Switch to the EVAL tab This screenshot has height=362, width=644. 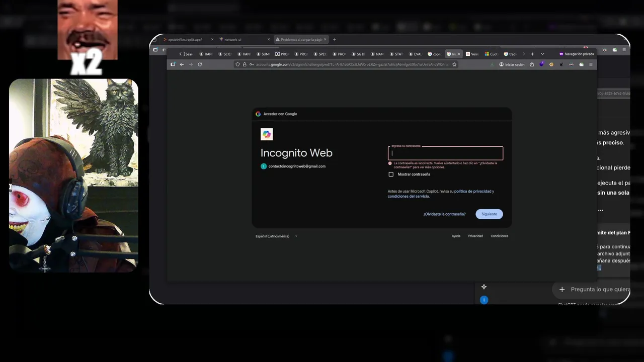pyautogui.click(x=416, y=54)
